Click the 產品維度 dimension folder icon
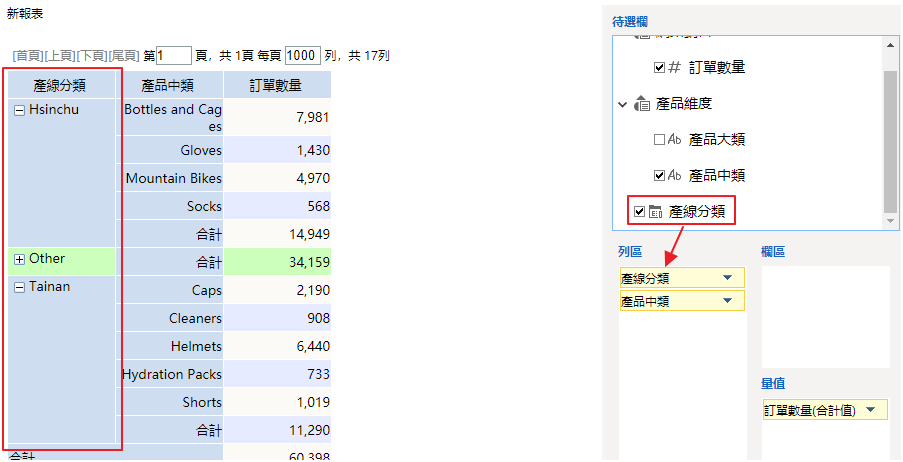903x462 pixels. pos(642,104)
